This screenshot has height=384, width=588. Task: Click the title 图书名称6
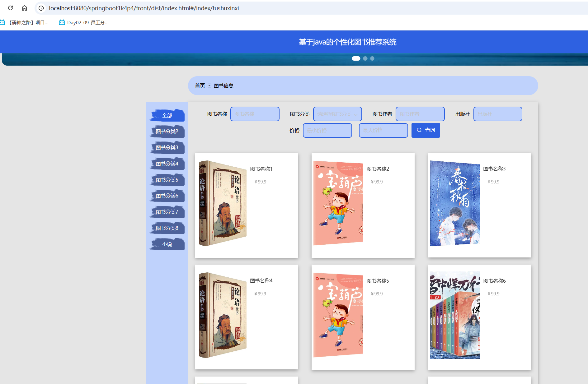pyautogui.click(x=494, y=281)
